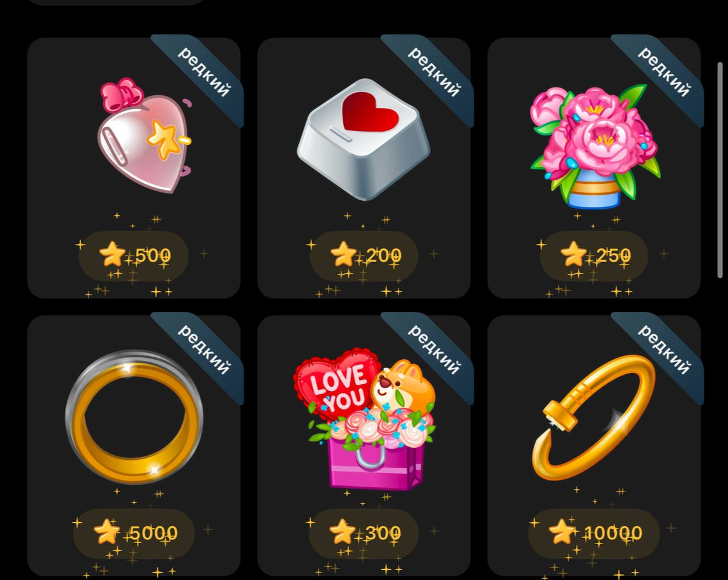728x580 pixels.
Task: Pick the pink peony bouquet gift
Action: pyautogui.click(x=594, y=146)
